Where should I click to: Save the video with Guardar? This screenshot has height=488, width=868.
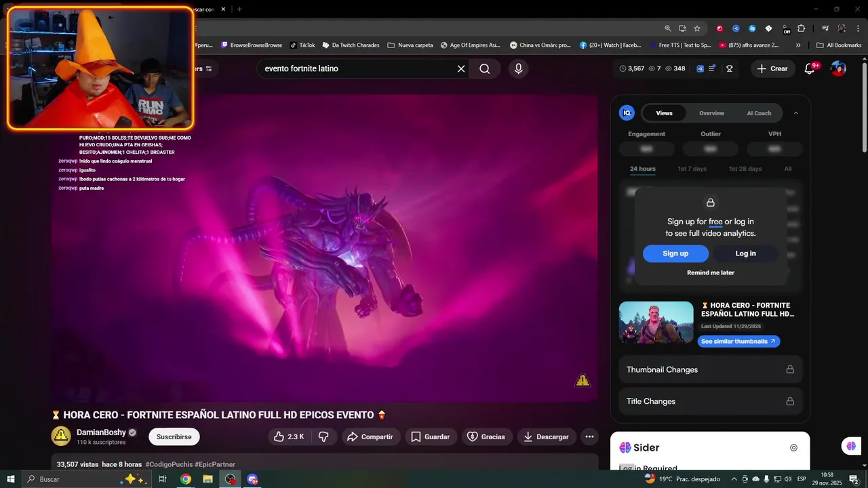[x=431, y=436]
